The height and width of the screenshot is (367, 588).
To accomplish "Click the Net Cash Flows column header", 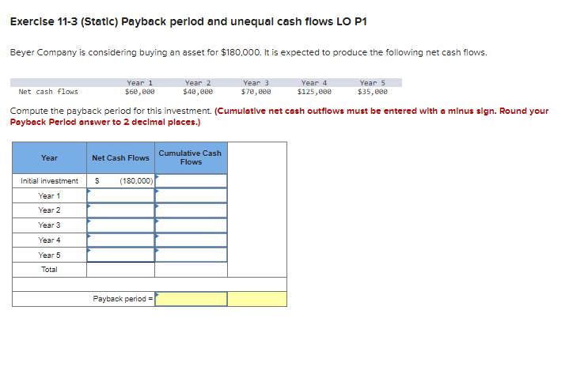I will [x=121, y=158].
